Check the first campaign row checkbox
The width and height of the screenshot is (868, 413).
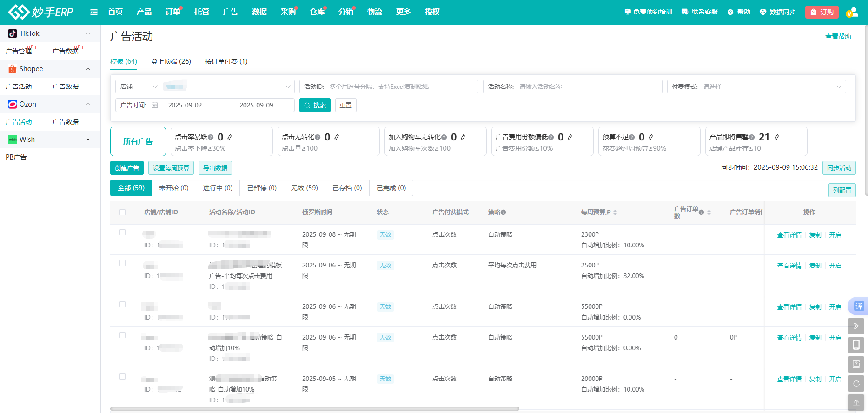(x=123, y=233)
